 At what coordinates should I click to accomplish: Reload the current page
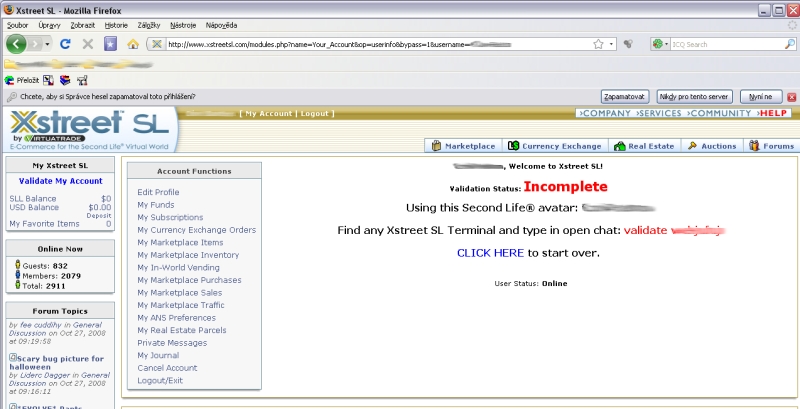tap(65, 44)
